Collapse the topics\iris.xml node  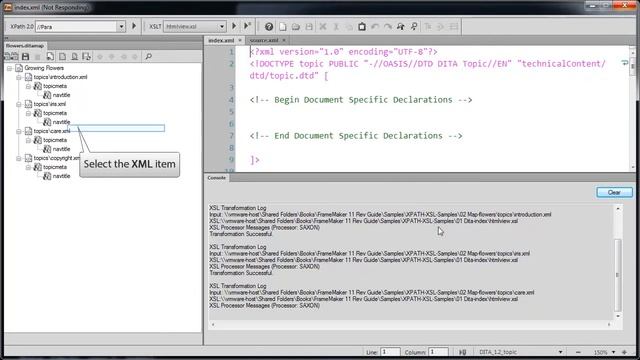pyautogui.click(x=19, y=104)
